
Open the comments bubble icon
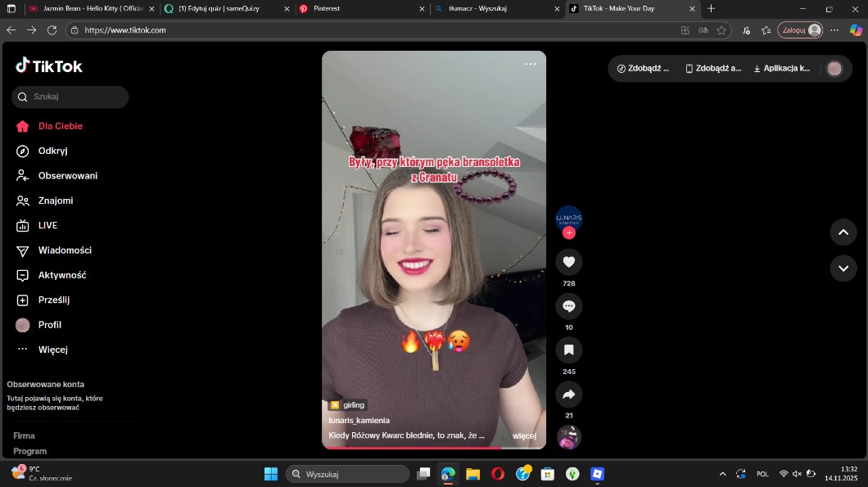pyautogui.click(x=569, y=306)
